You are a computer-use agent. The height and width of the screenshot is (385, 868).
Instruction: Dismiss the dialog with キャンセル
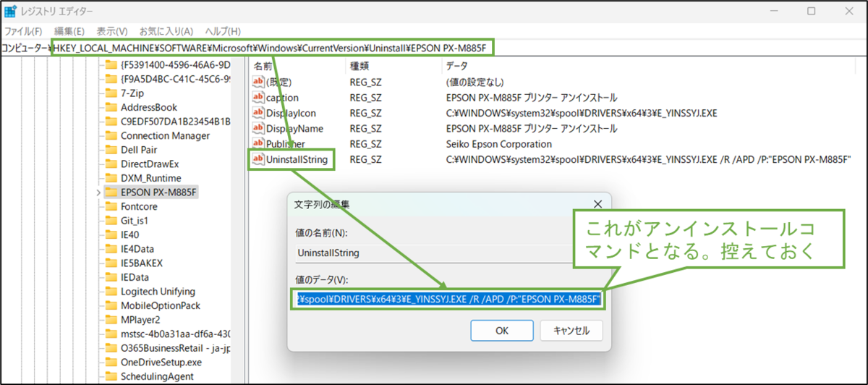(x=571, y=331)
